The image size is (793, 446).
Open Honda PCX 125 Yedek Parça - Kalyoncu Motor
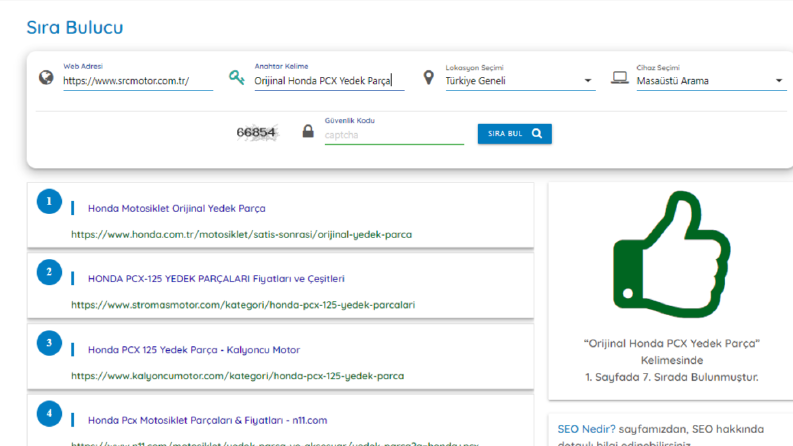tap(194, 350)
